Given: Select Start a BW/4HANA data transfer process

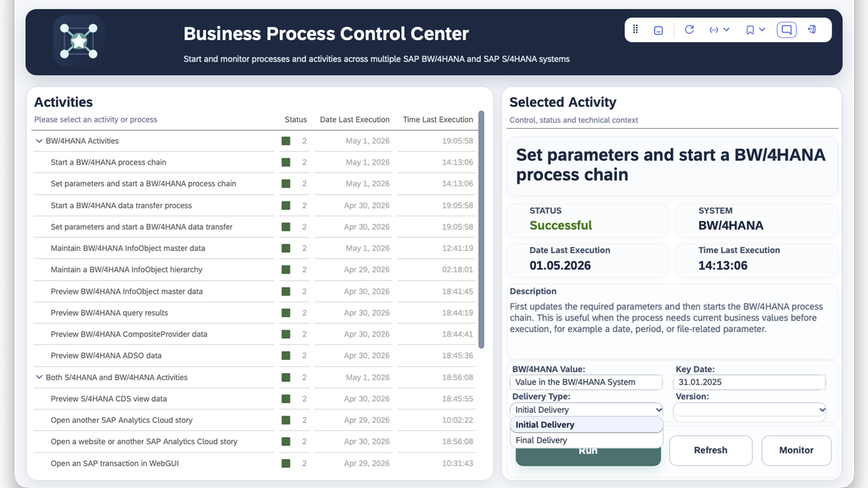Looking at the screenshot, I should [x=121, y=205].
